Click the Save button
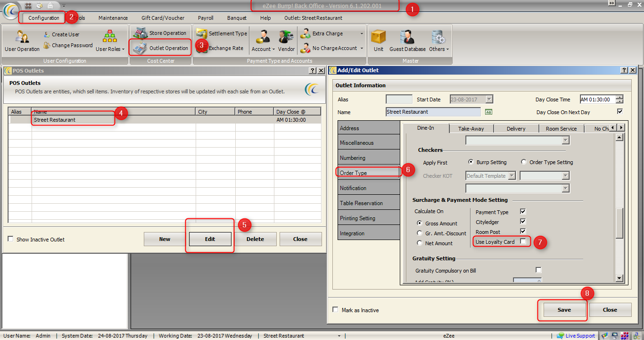The width and height of the screenshot is (644, 340). pos(564,310)
